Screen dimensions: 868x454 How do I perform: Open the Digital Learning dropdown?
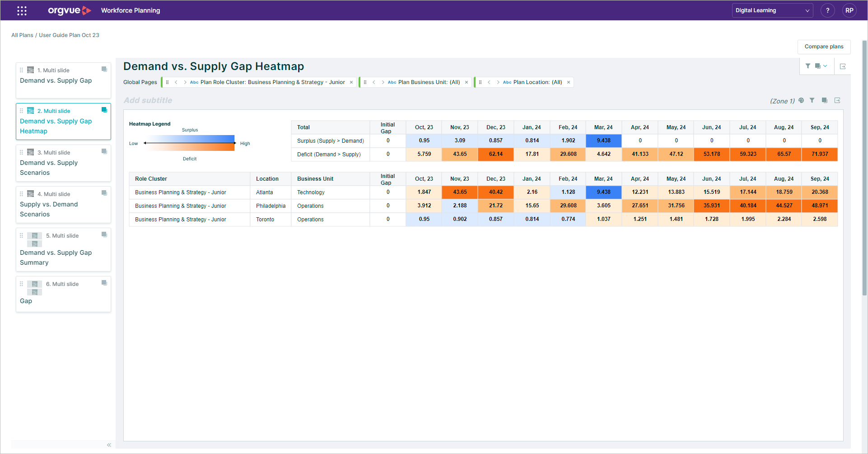[x=772, y=10]
